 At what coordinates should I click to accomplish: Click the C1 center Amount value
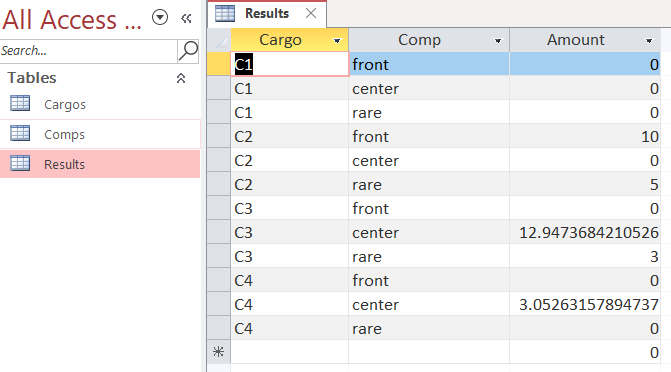[x=585, y=89]
